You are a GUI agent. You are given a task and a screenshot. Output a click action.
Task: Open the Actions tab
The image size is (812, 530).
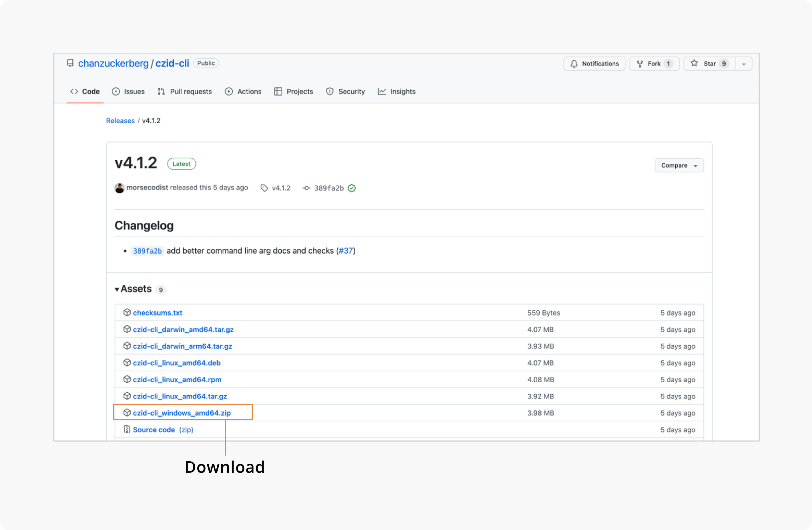(x=243, y=92)
